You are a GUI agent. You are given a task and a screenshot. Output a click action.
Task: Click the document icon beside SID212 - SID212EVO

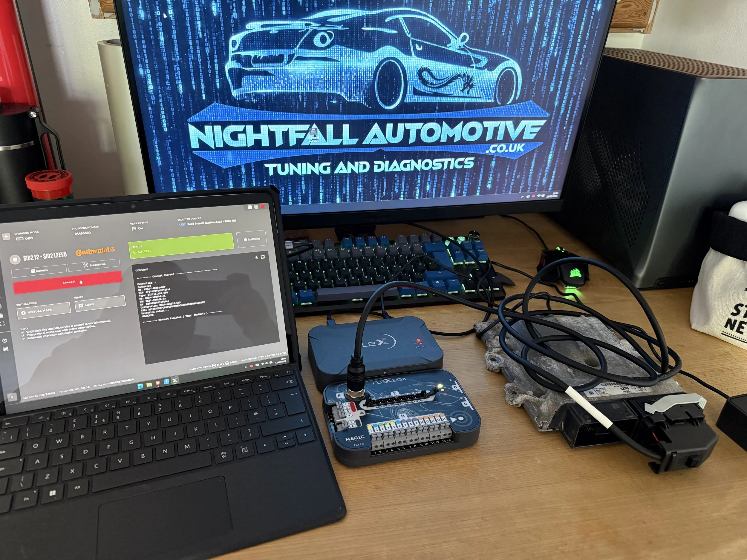[x=15, y=260]
